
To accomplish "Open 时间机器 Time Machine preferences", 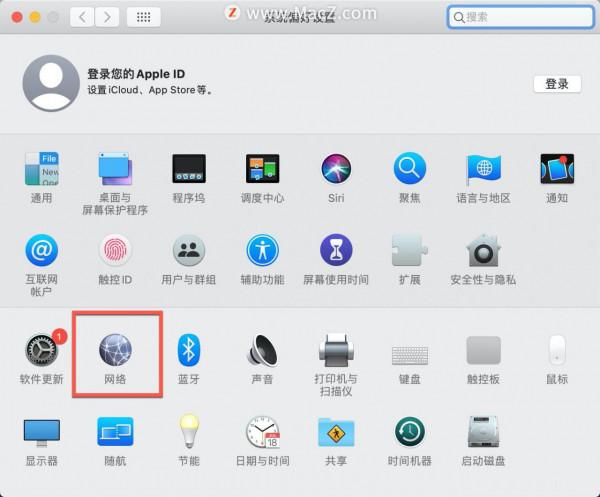I will (x=409, y=432).
